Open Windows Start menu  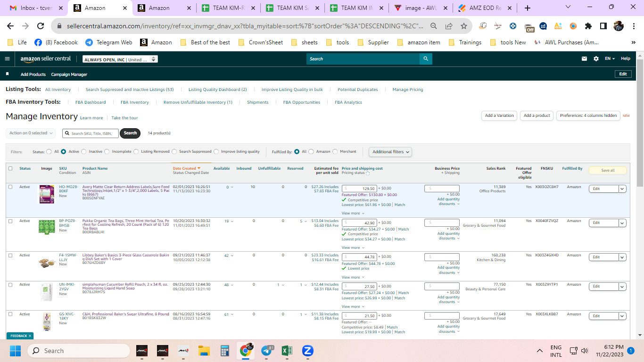[15, 351]
